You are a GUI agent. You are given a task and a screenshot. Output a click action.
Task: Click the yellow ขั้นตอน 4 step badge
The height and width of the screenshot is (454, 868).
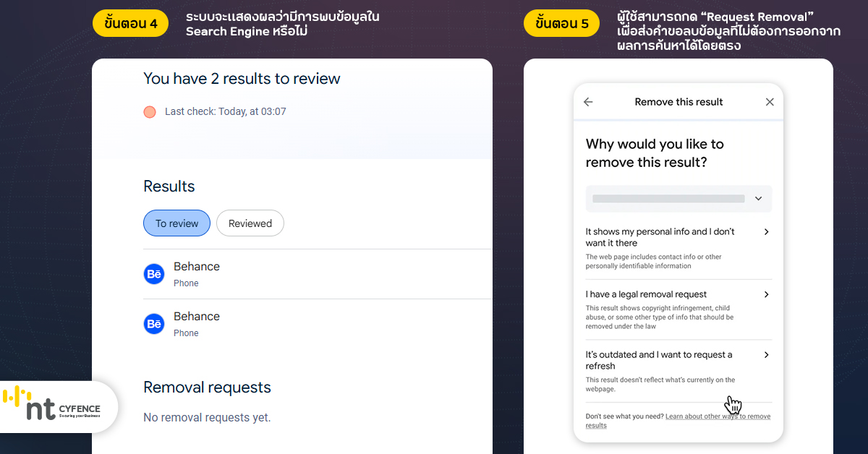click(131, 23)
